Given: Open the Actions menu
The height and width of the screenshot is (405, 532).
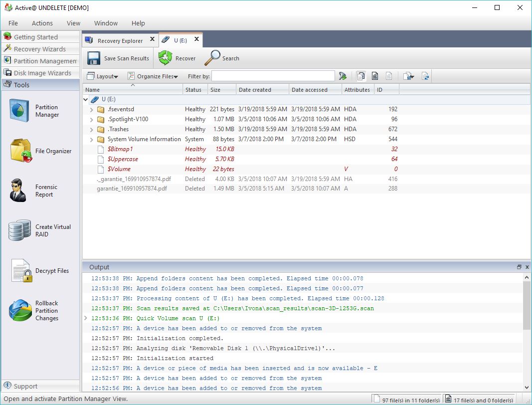Looking at the screenshot, I should pos(42,23).
